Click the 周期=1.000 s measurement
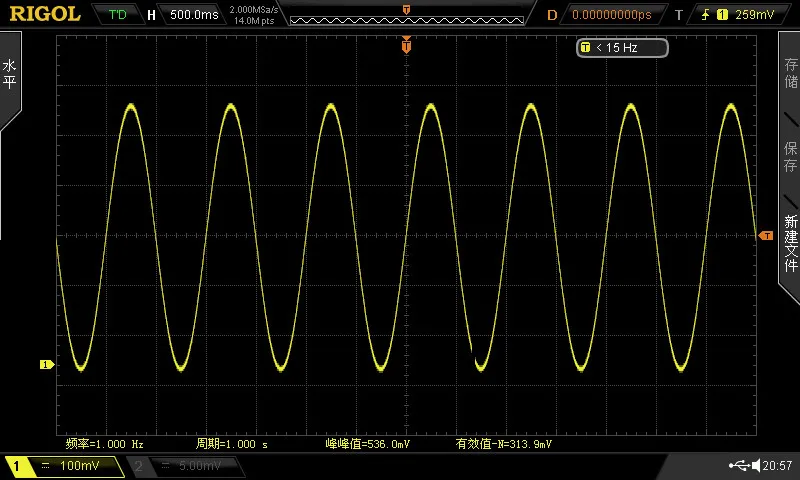This screenshot has width=800, height=480. pos(232,444)
